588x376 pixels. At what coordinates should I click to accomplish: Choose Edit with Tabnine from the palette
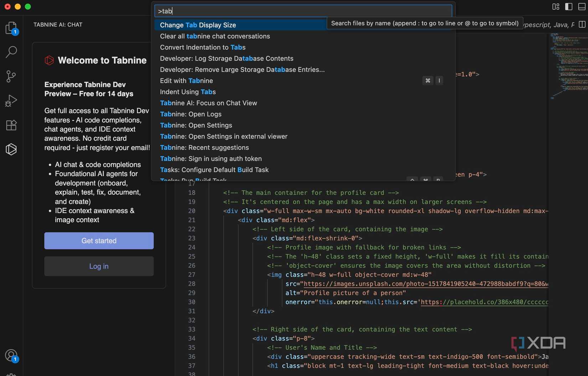coord(186,81)
